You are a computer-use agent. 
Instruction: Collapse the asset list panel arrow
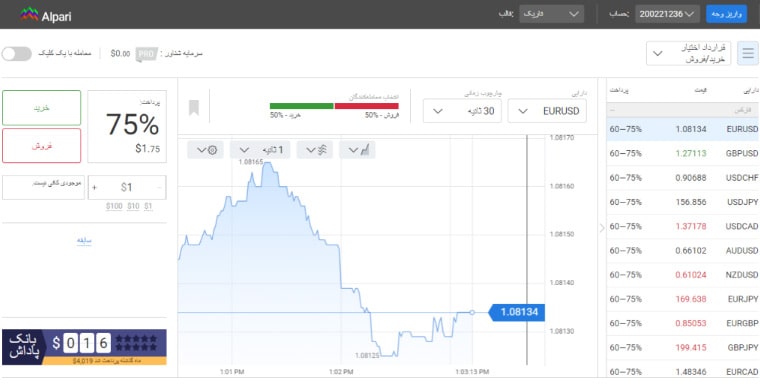[x=602, y=228]
